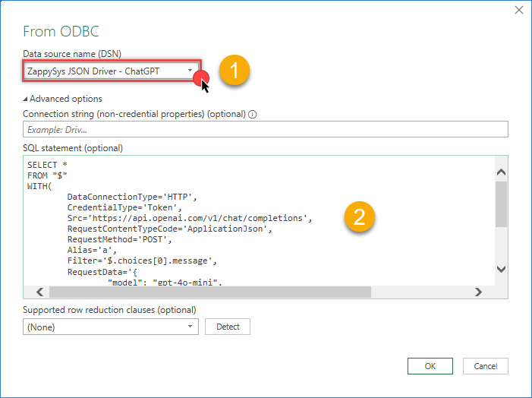Click the Connection string input field

pos(266,129)
